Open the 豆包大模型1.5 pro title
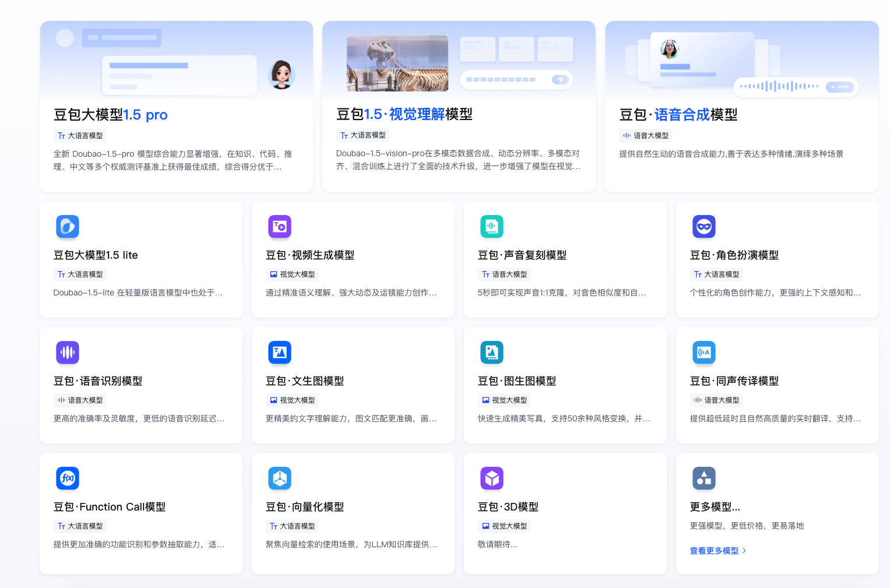Viewport: 890px width, 588px height. tap(111, 115)
